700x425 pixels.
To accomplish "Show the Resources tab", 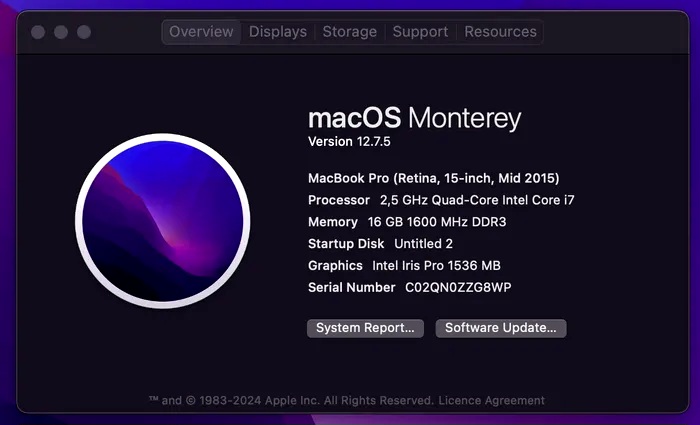I will 500,32.
